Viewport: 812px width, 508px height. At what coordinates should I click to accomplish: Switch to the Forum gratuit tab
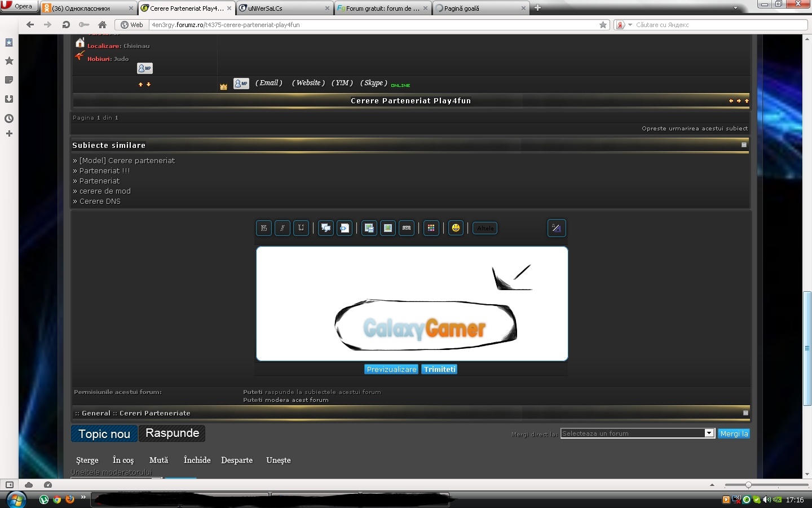click(x=382, y=8)
